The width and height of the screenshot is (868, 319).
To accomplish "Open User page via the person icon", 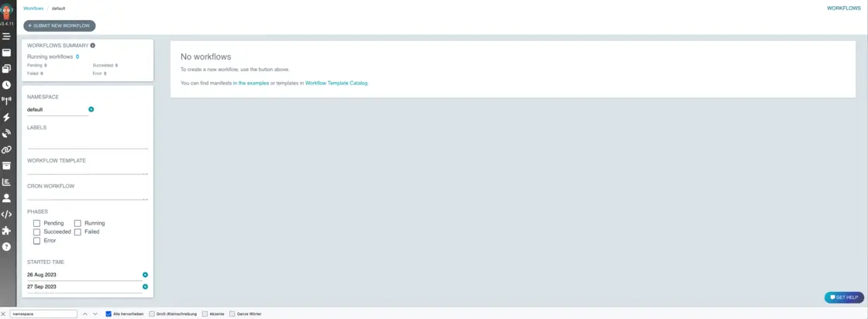I will (6, 198).
